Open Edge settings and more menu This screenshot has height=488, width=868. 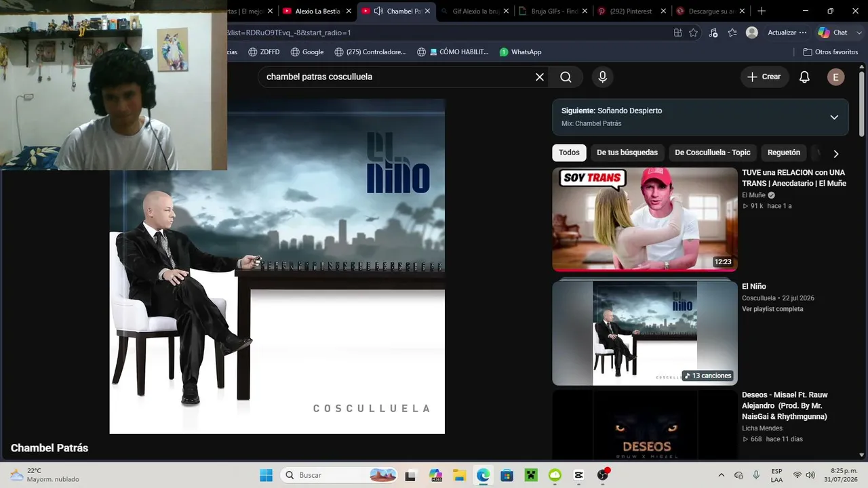click(803, 33)
